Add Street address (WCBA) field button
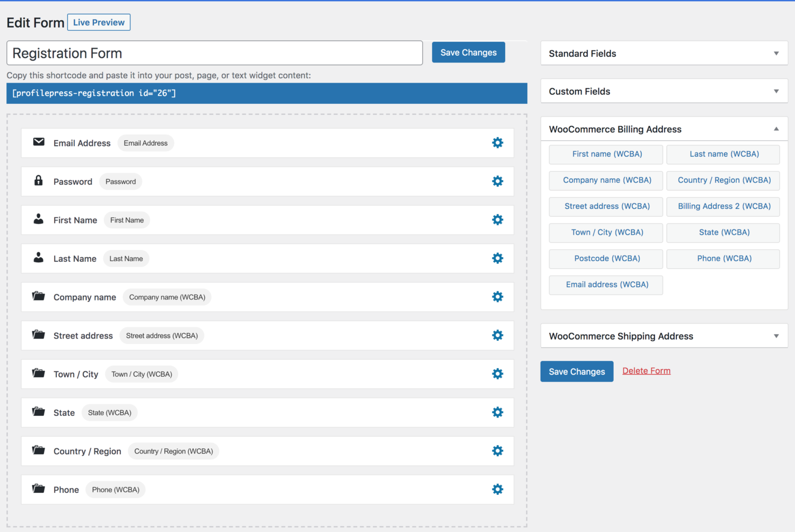Viewport: 795px width, 532px height. tap(606, 206)
